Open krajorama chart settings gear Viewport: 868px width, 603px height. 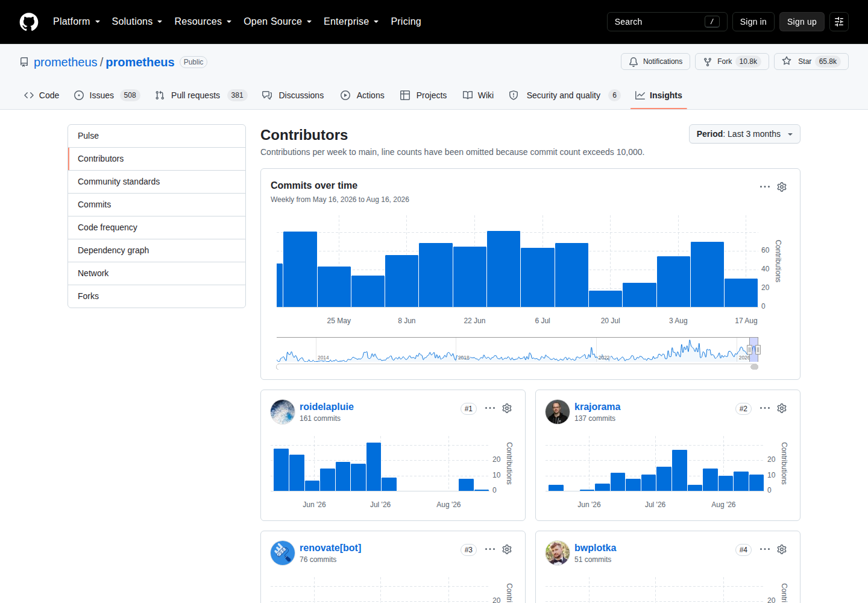click(782, 408)
